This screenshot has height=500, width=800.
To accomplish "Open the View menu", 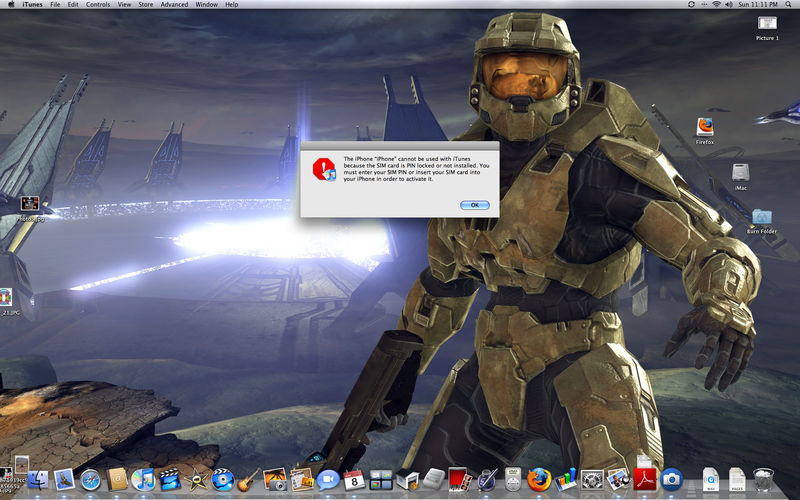I will [x=124, y=4].
